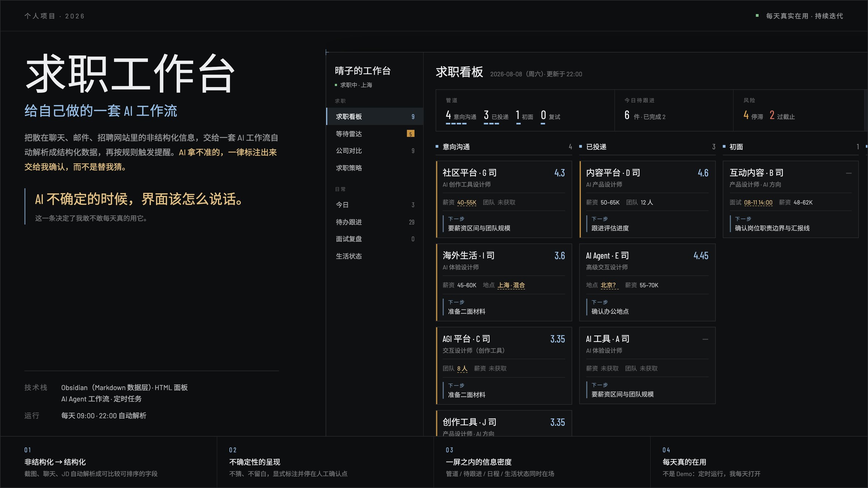Viewport: 868px width, 488px height.
Task: Open 生活状态 sidebar item
Action: point(375,256)
